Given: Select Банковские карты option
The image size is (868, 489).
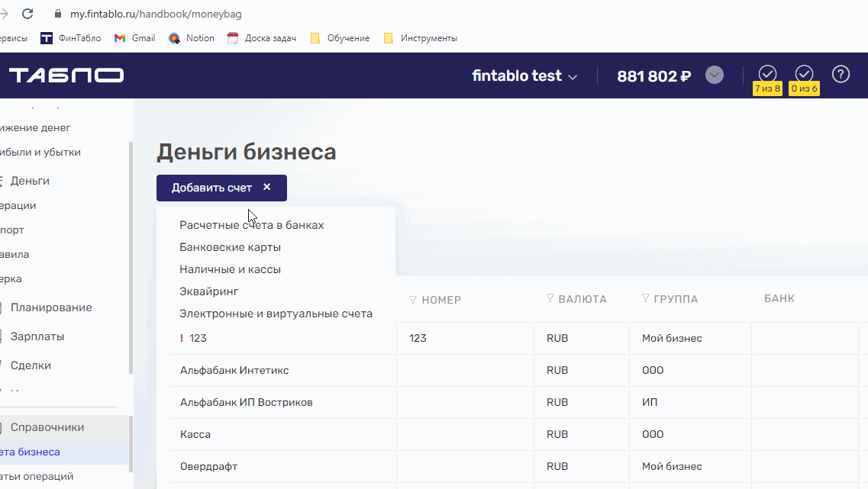Looking at the screenshot, I should pyautogui.click(x=231, y=247).
